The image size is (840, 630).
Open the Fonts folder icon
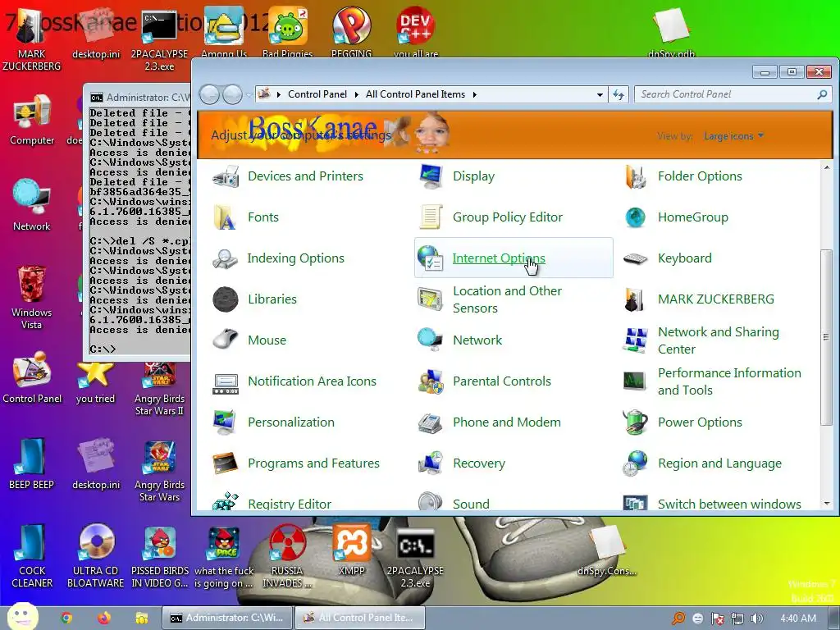click(x=226, y=217)
